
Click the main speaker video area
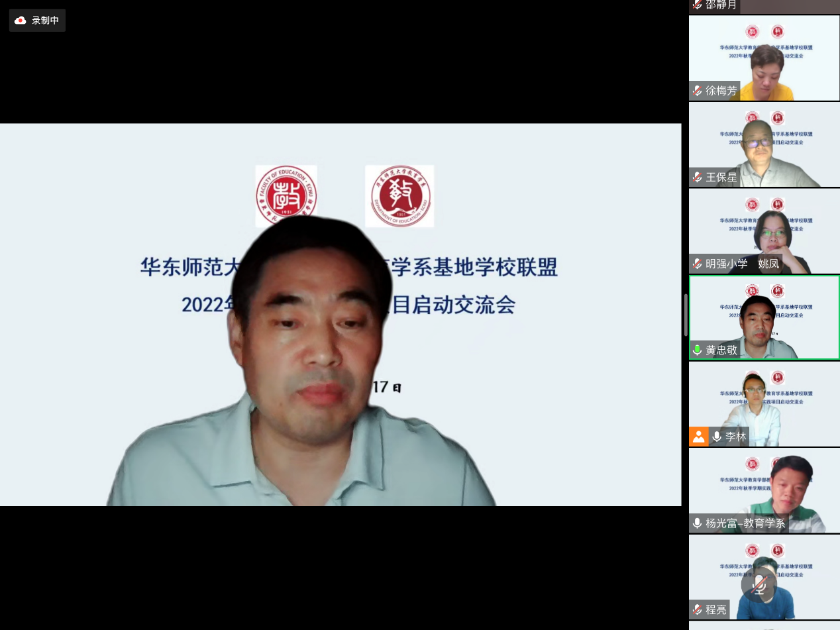[340, 315]
